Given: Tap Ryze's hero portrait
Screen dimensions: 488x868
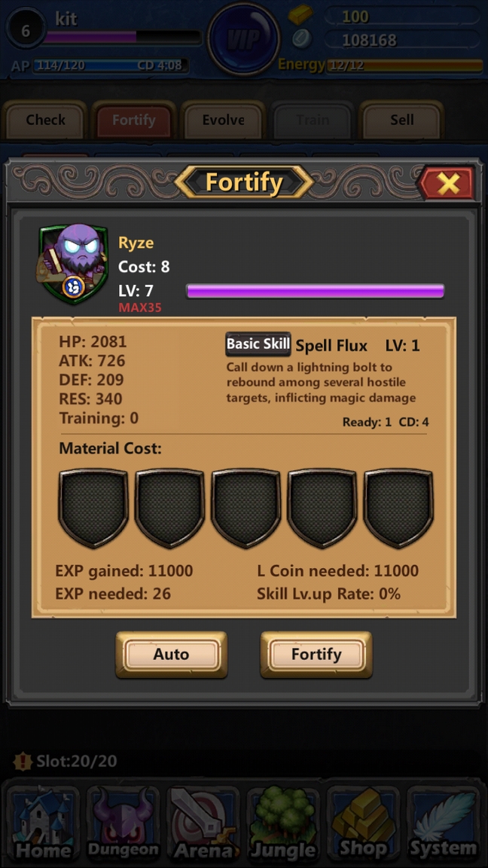Looking at the screenshot, I should pos(73,264).
